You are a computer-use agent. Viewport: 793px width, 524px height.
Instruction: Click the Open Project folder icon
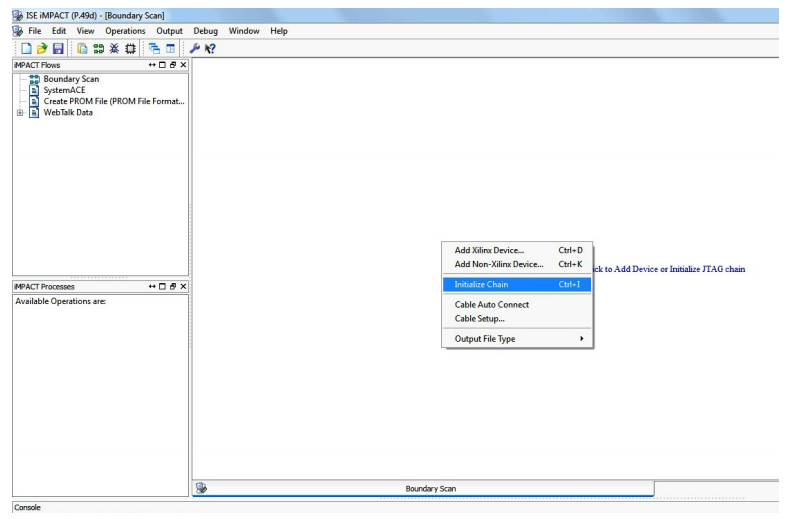pos(39,48)
